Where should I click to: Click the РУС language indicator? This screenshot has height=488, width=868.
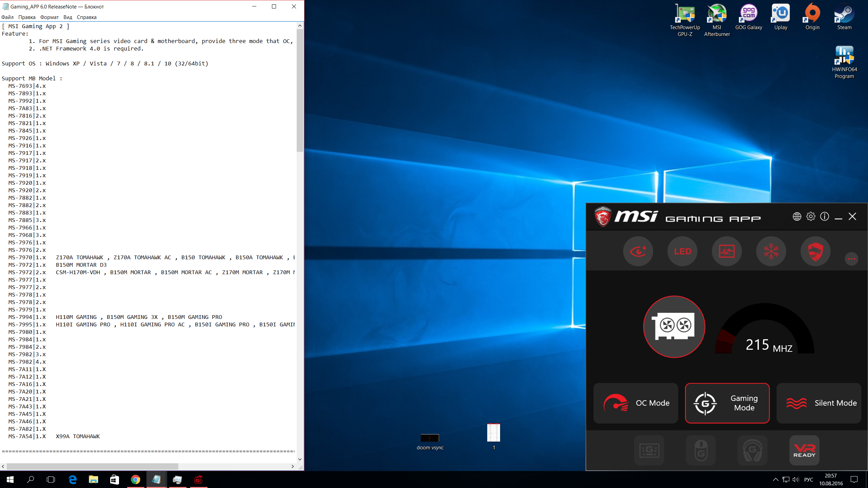pyautogui.click(x=809, y=480)
